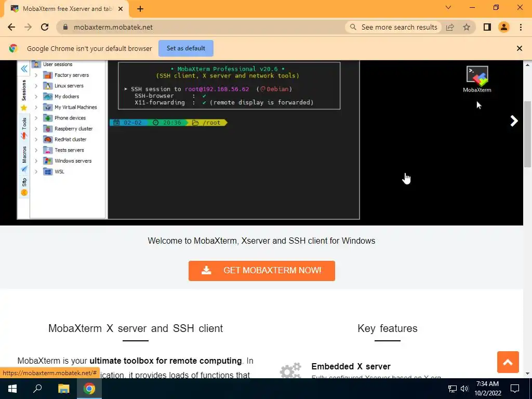532x399 pixels.
Task: Click the Tests servers icon
Action: tap(48, 150)
